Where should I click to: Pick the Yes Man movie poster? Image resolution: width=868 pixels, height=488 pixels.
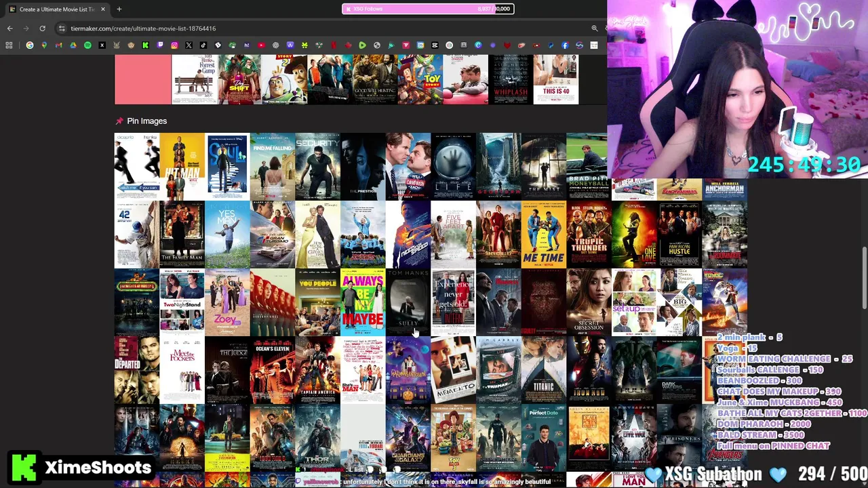227,235
